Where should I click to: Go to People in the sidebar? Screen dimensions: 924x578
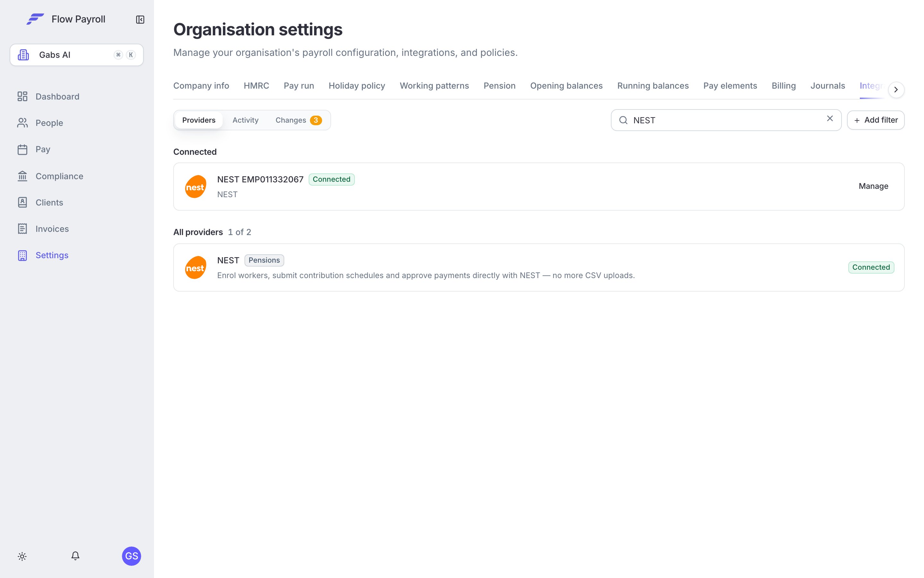(40, 123)
